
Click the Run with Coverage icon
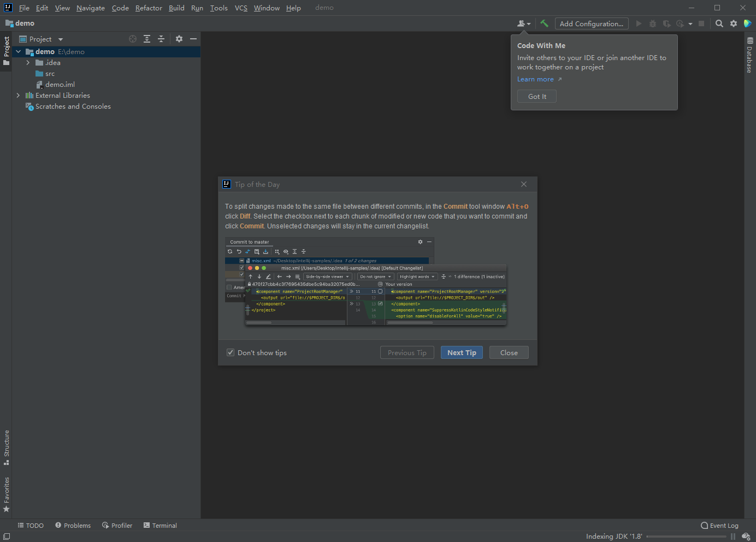click(666, 23)
